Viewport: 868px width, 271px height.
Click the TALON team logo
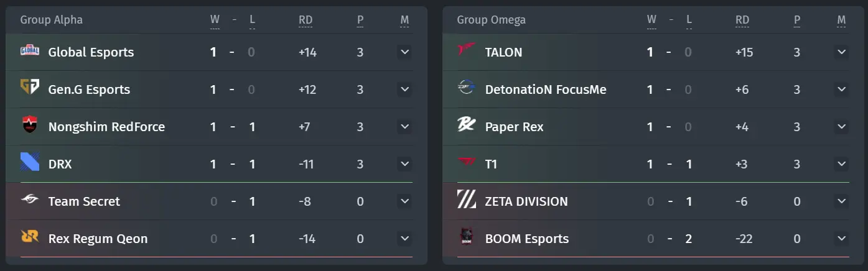(467, 52)
